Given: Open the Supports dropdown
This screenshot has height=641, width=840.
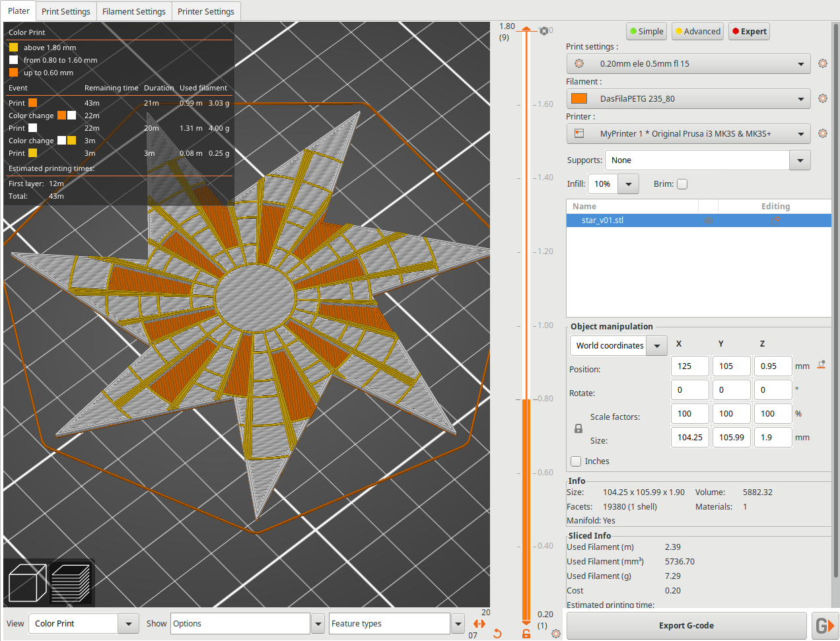Looking at the screenshot, I should click(800, 160).
